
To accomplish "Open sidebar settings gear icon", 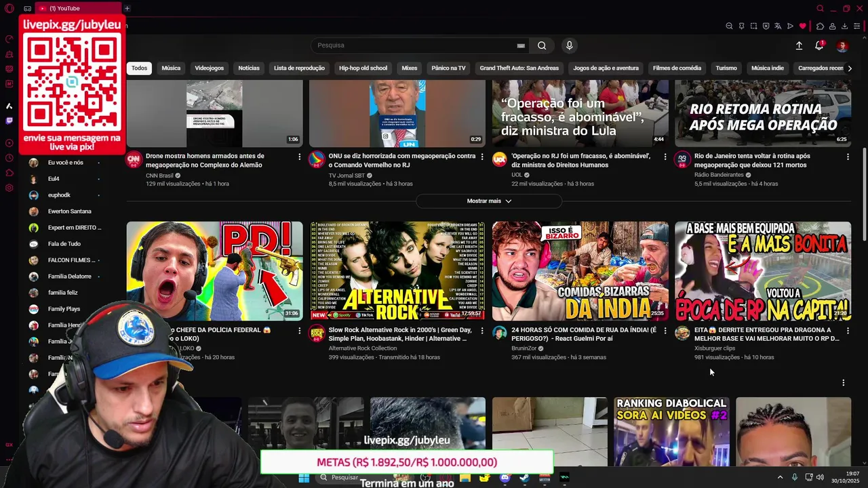I will tap(9, 188).
